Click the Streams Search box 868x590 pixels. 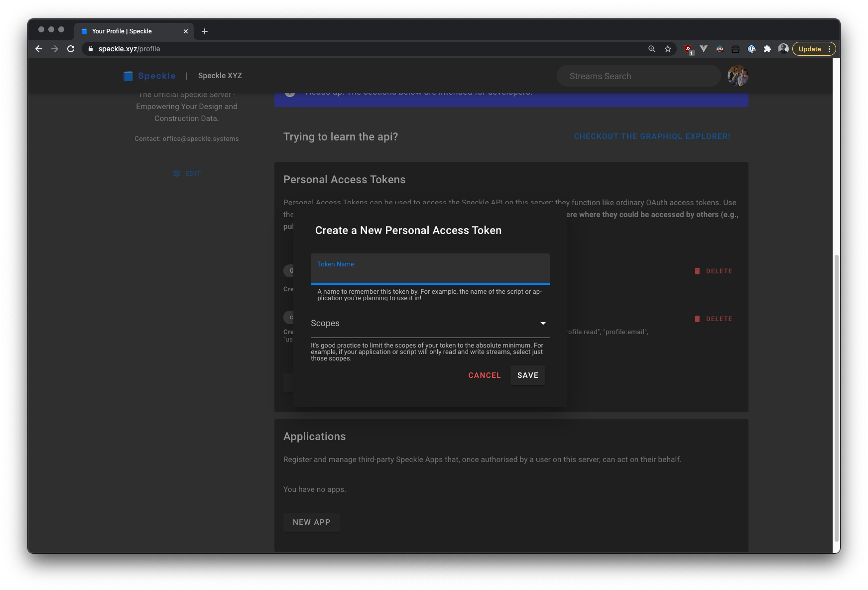tap(638, 76)
